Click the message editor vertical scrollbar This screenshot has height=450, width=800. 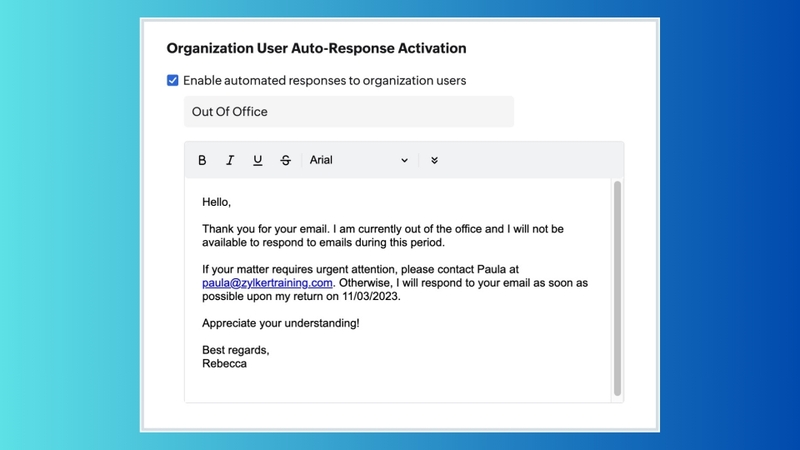pyautogui.click(x=617, y=288)
